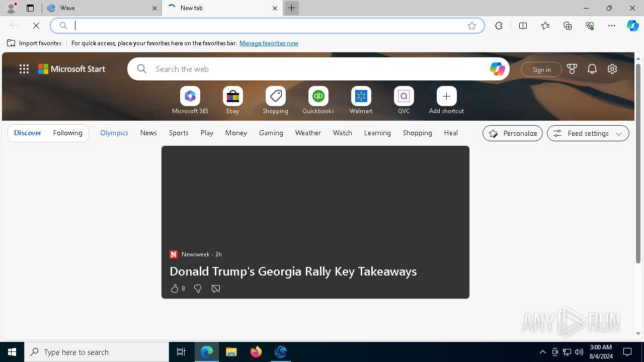Open a new tab with plus button

291,8
